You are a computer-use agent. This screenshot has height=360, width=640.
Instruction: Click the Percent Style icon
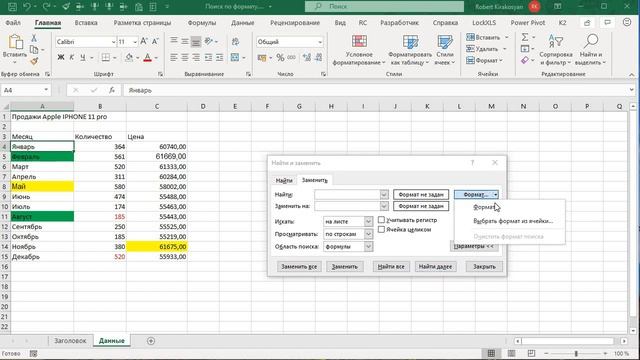[280, 58]
